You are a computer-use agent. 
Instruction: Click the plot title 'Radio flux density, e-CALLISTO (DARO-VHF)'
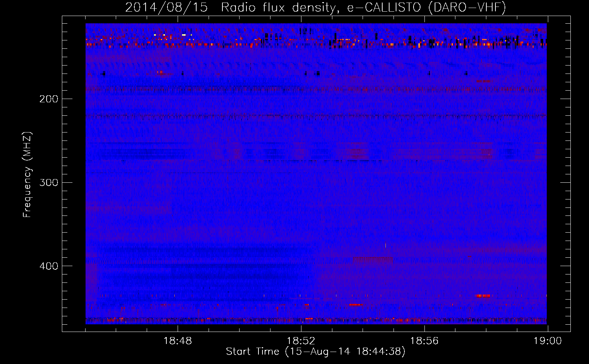pos(363,8)
